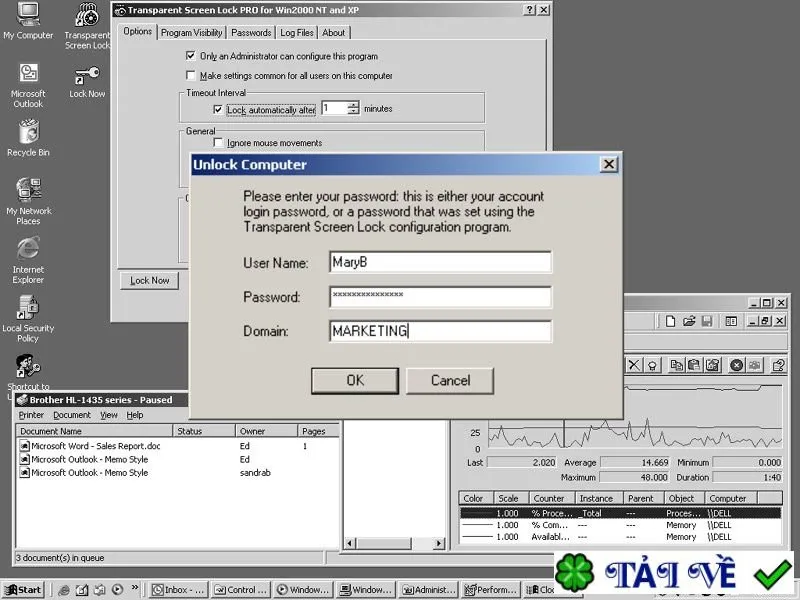Image resolution: width=800 pixels, height=600 pixels.
Task: Click the Freeze Display red circle icon
Action: pos(736,365)
